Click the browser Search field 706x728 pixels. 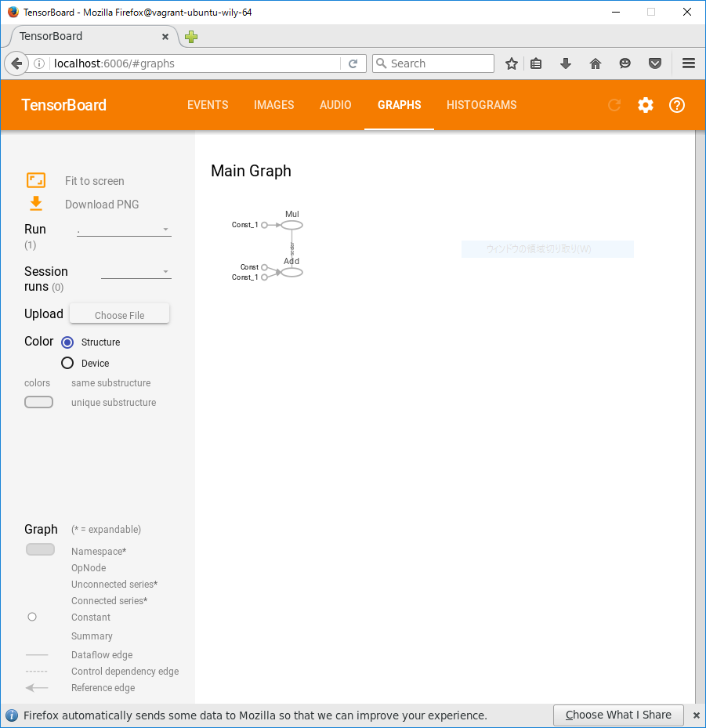pyautogui.click(x=433, y=63)
